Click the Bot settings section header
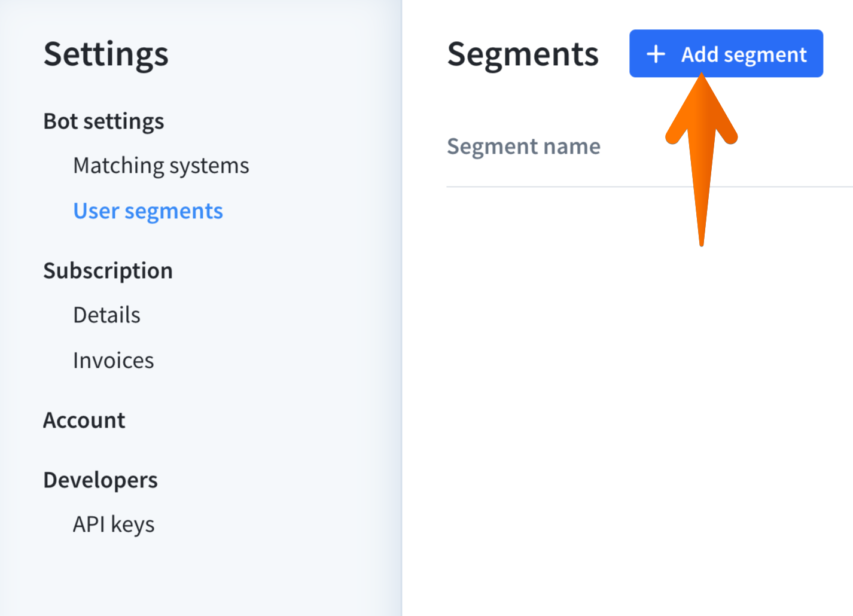 103,121
